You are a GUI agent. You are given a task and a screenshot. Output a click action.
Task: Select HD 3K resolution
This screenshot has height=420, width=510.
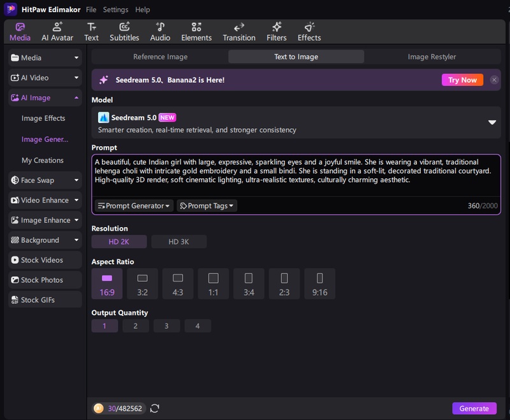tap(178, 242)
